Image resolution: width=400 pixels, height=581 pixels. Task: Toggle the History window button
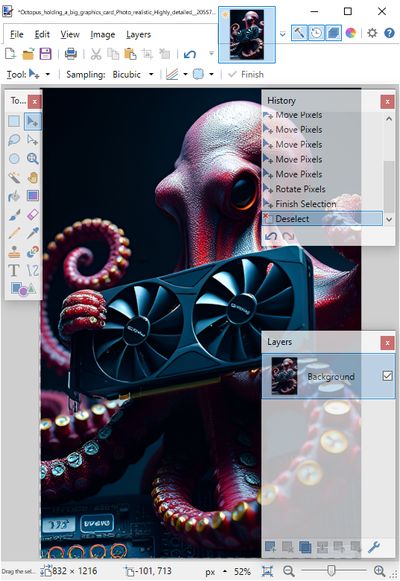click(x=316, y=33)
